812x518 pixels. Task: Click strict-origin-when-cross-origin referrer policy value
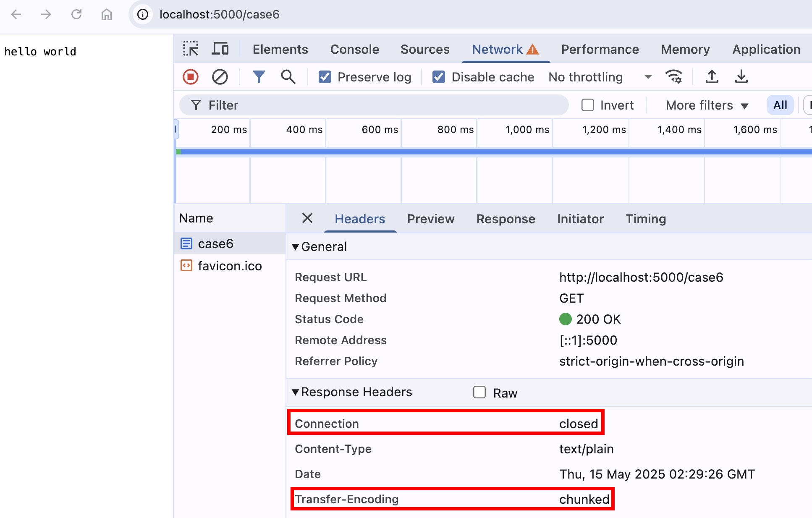[x=652, y=361]
